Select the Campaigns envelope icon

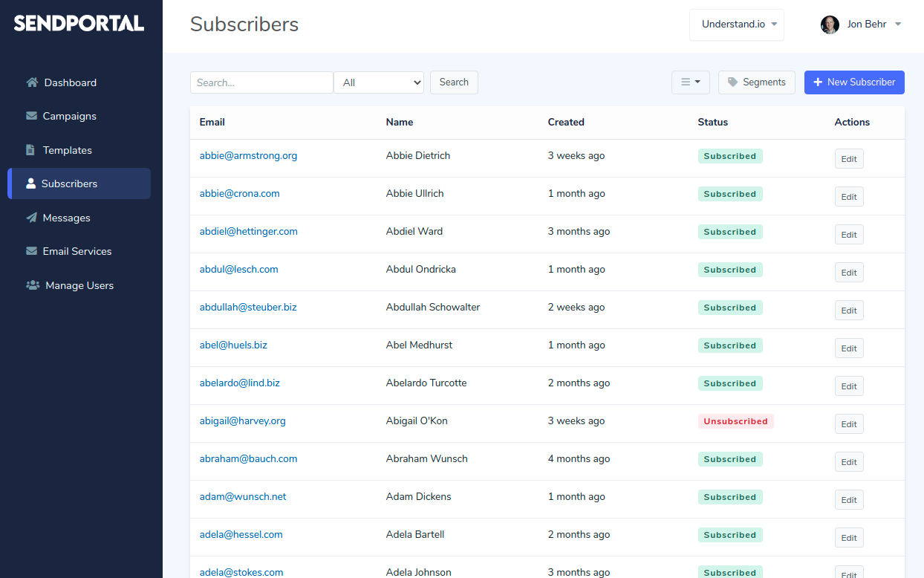(x=31, y=116)
